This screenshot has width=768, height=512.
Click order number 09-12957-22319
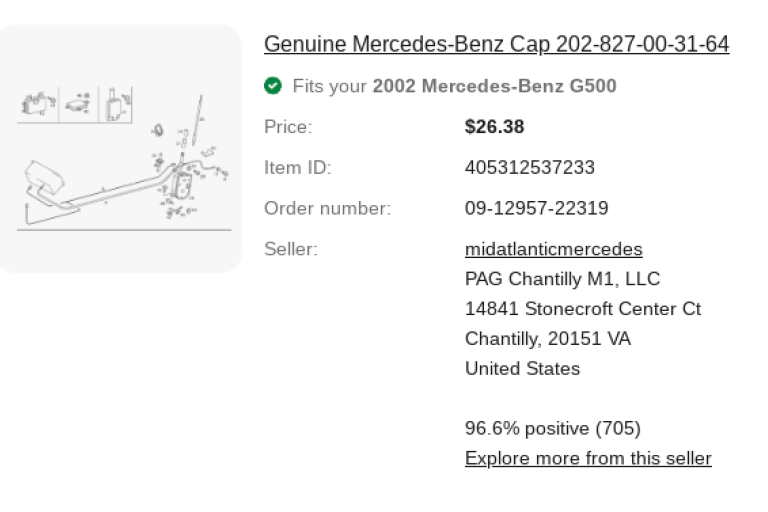pos(536,208)
